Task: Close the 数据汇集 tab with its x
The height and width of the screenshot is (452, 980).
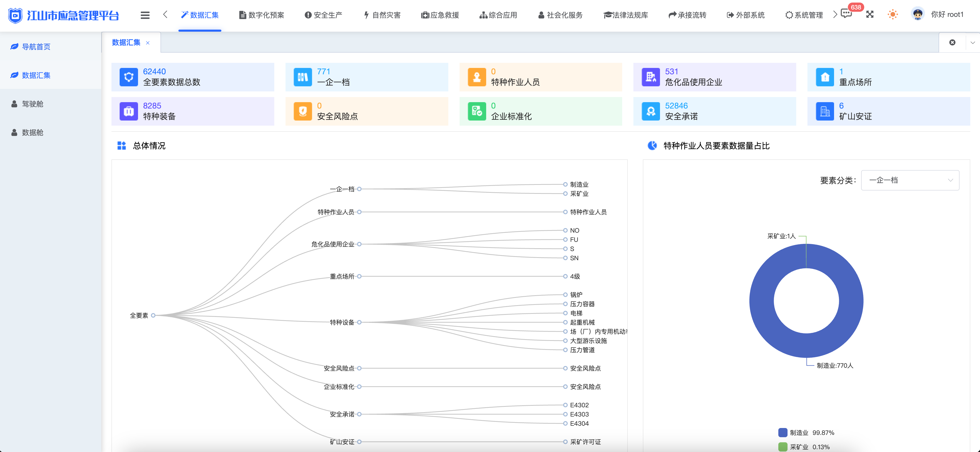Action: click(x=147, y=43)
